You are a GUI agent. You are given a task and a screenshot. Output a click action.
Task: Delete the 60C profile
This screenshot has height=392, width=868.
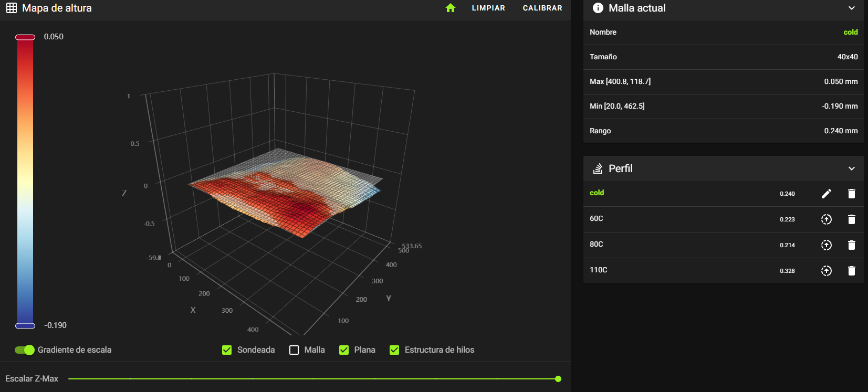(851, 219)
